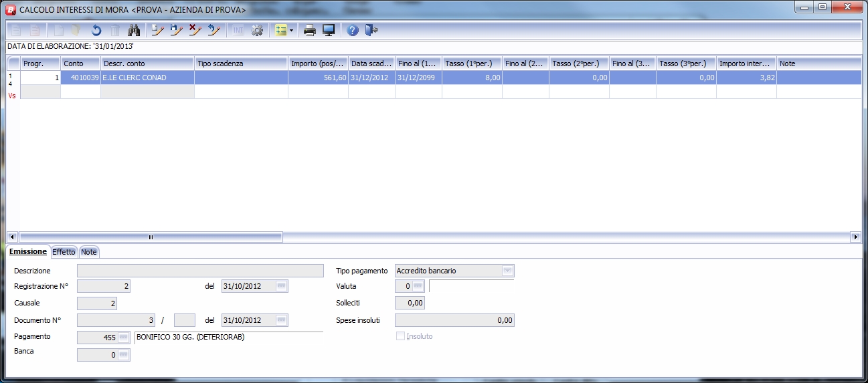Expand the Tipo pagamento dropdown
The height and width of the screenshot is (383, 868).
(x=508, y=271)
